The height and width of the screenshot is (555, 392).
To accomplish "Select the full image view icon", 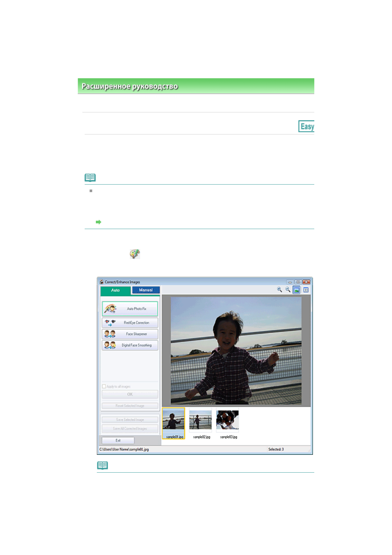I will coord(297,290).
